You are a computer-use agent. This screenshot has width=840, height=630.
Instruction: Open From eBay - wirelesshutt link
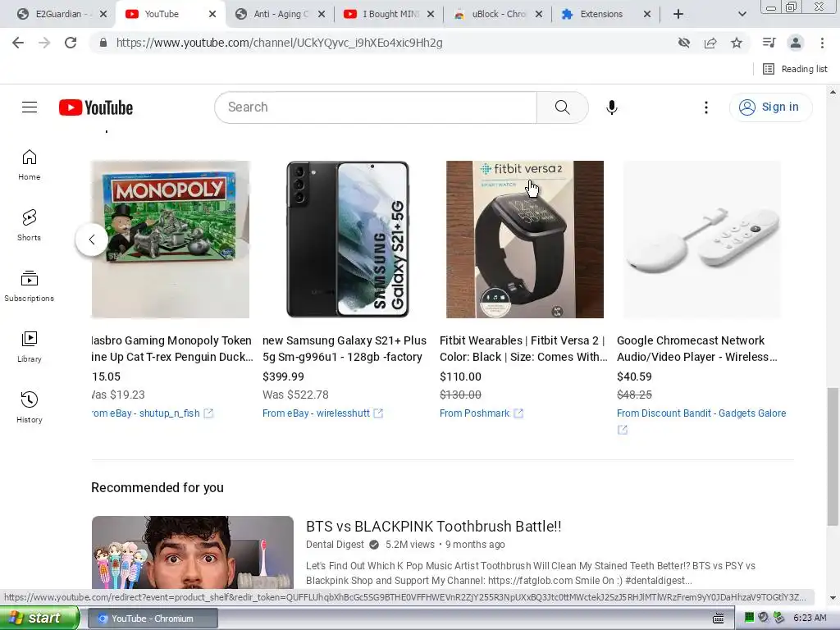click(316, 413)
